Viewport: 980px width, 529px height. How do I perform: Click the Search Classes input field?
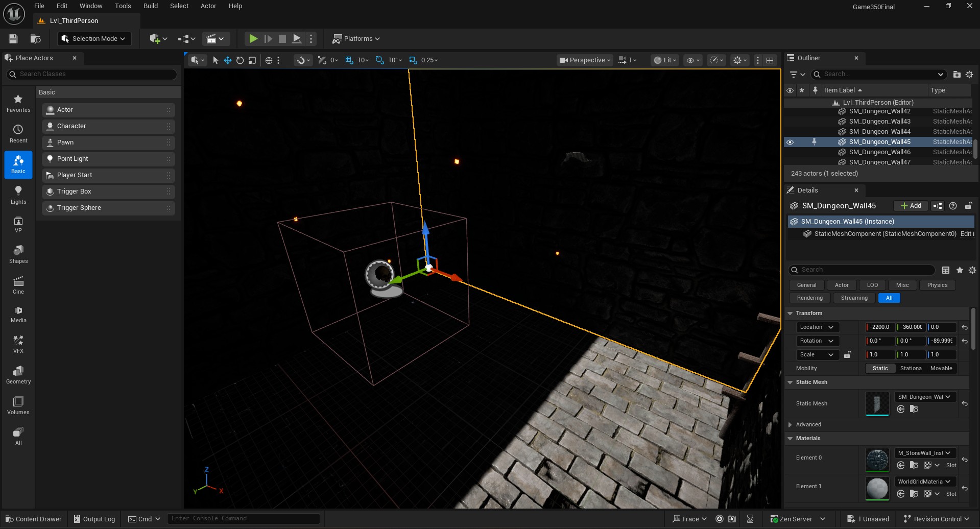[92, 74]
